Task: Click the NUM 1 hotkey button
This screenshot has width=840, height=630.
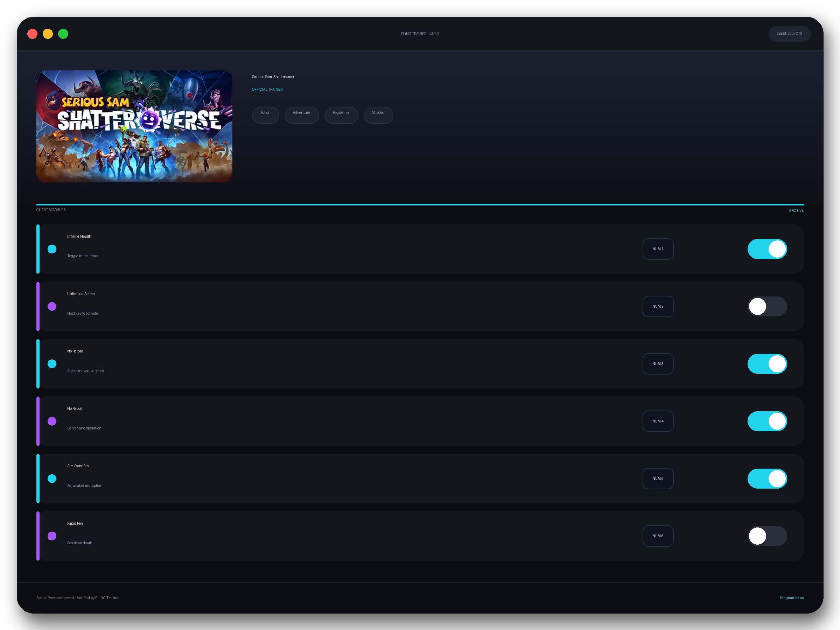Action: (658, 249)
